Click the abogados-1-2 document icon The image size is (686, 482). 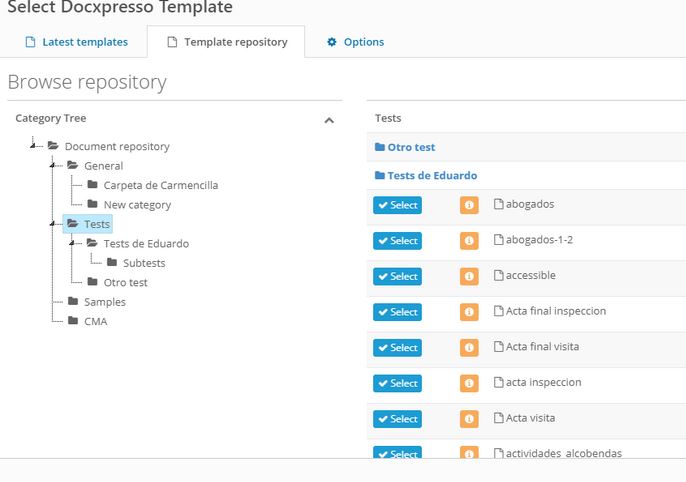[x=498, y=240]
